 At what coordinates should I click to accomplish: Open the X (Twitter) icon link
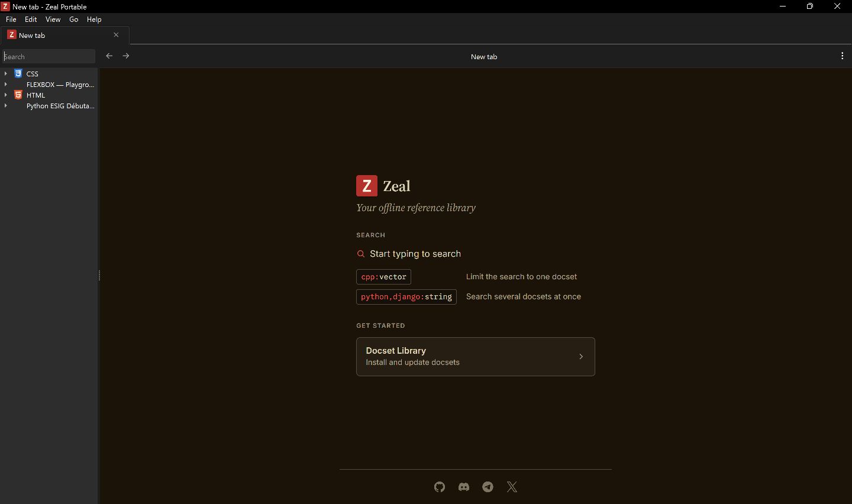coord(512,487)
